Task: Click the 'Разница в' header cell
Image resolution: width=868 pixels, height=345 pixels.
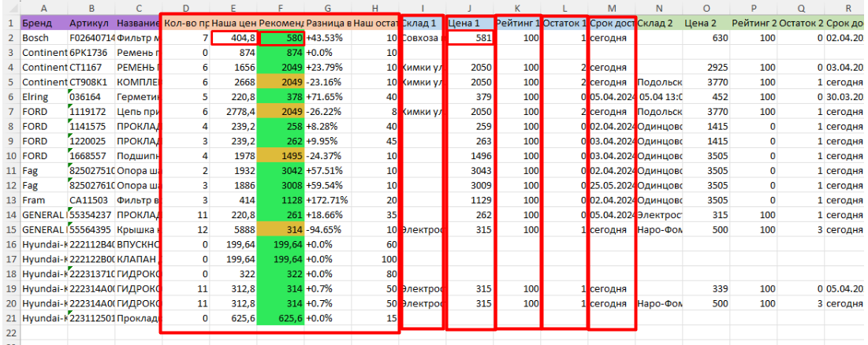Action: tap(328, 23)
